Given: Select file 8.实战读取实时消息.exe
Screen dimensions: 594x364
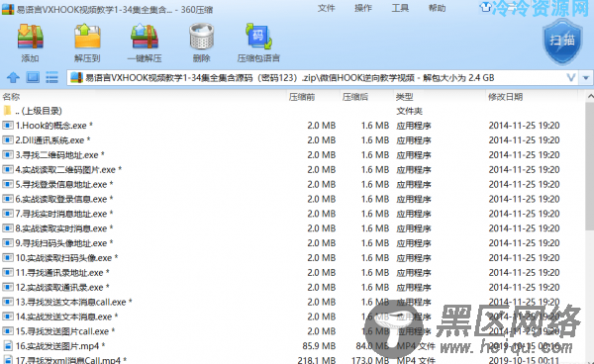Looking at the screenshot, I should click(64, 228).
